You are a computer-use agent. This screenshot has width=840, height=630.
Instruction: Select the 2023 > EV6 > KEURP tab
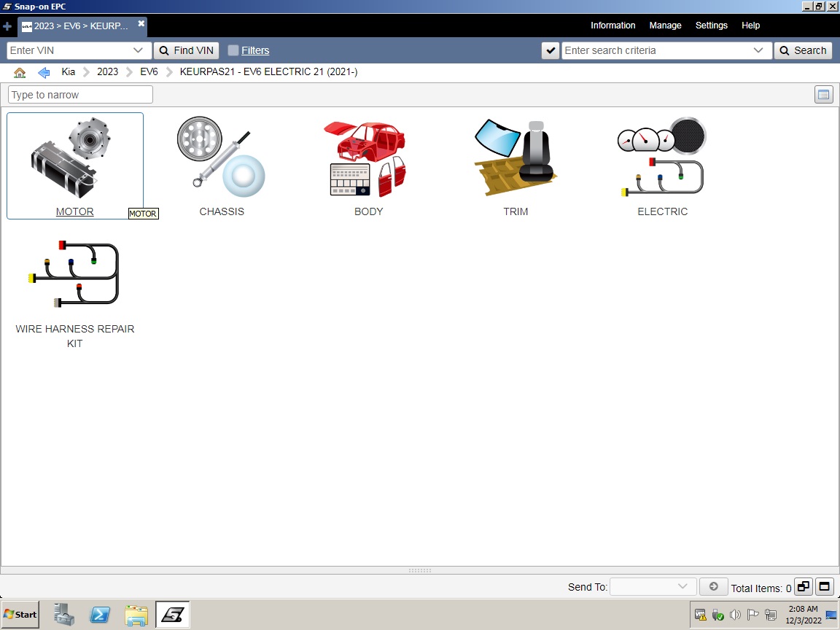pyautogui.click(x=82, y=26)
